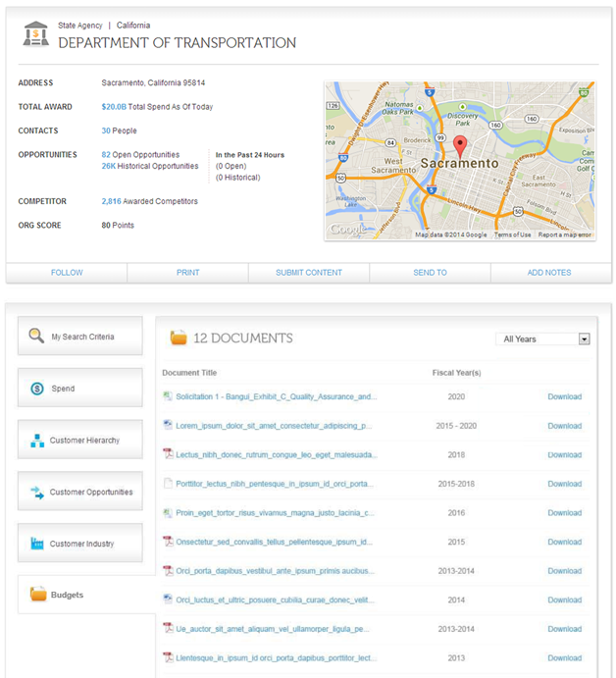Click the state agency building icon
Viewport: 616px width, 678px height.
point(36,34)
